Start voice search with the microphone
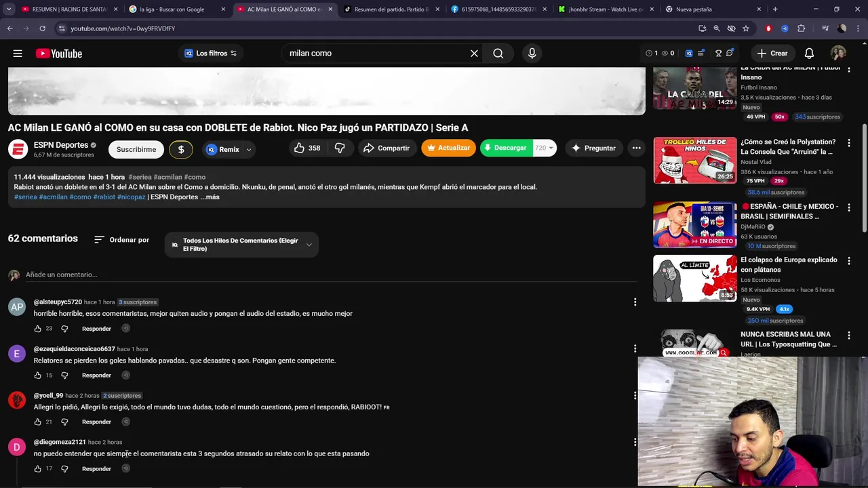868x488 pixels. 532,54
